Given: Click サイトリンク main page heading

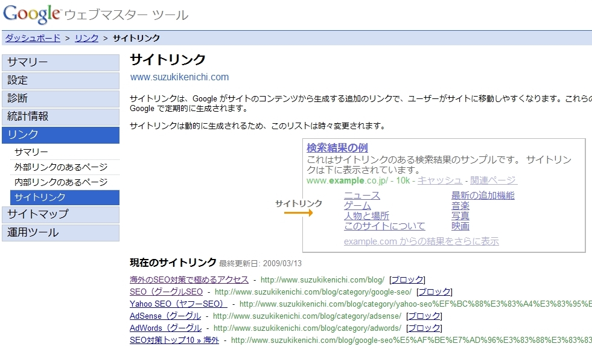Looking at the screenshot, I should [168, 60].
